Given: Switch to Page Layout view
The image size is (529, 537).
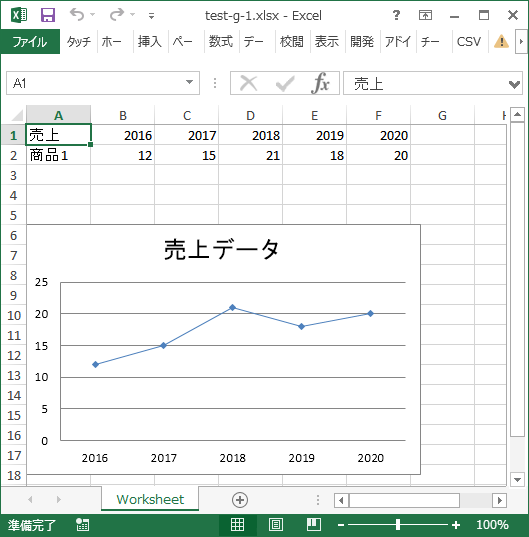Looking at the screenshot, I should (276, 525).
